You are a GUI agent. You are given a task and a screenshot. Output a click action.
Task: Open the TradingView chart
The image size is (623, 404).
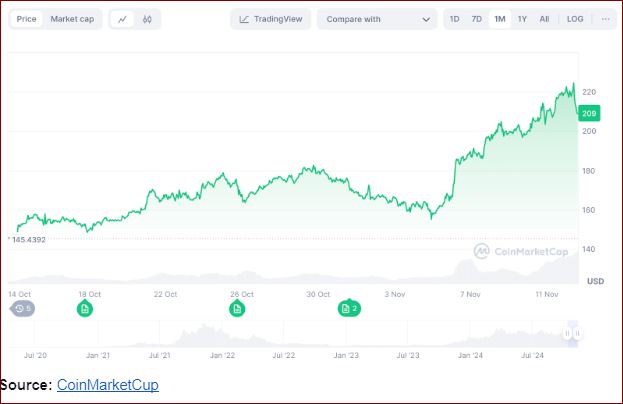coord(270,19)
